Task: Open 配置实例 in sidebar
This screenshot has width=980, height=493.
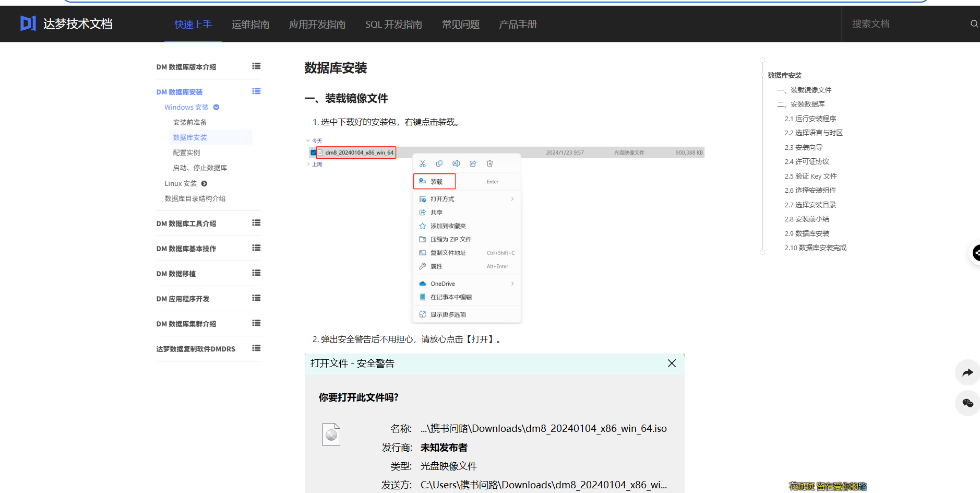Action: [x=186, y=152]
